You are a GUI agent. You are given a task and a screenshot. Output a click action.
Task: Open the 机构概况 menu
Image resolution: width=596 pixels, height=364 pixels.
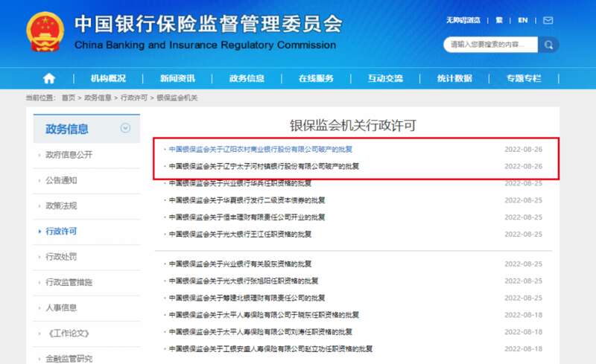[108, 78]
